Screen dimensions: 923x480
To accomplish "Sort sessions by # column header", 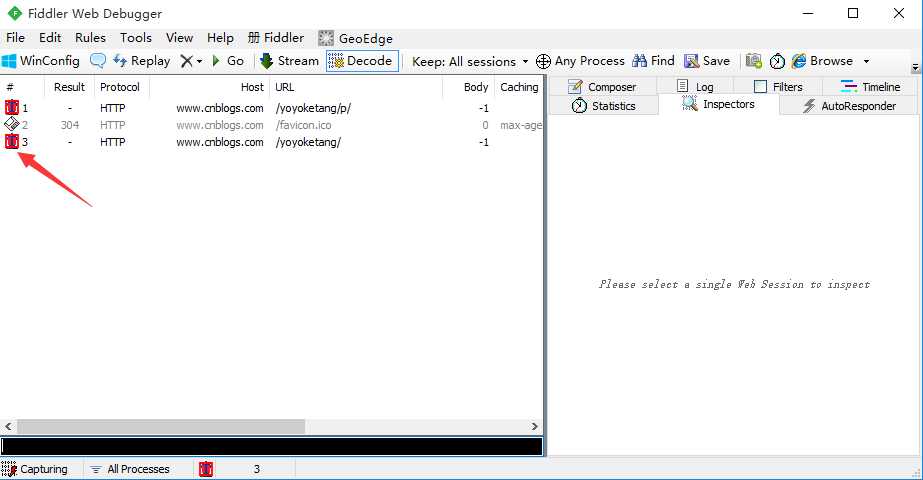I will tap(22, 87).
